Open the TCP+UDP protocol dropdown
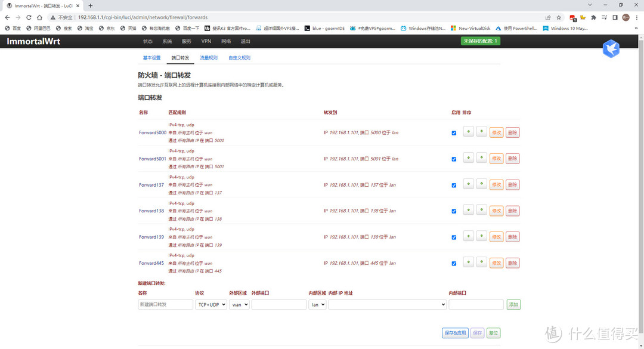 [210, 304]
